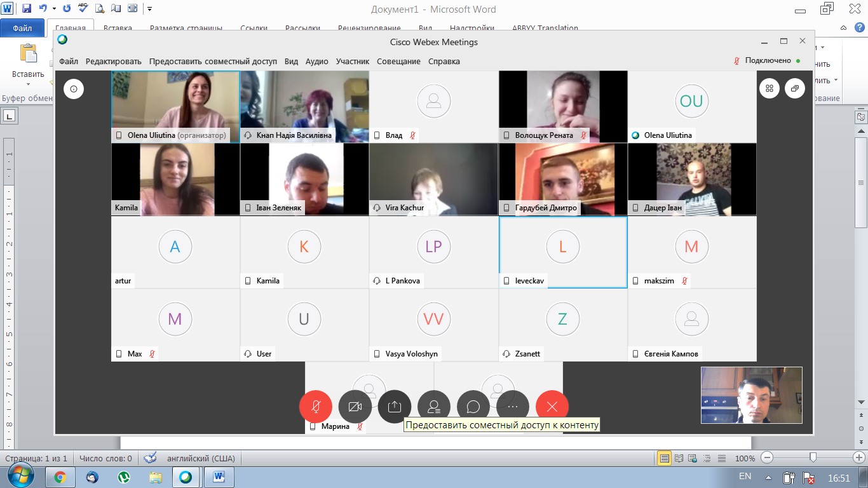Click the share content icon
This screenshot has height=488, width=868.
coord(395,407)
